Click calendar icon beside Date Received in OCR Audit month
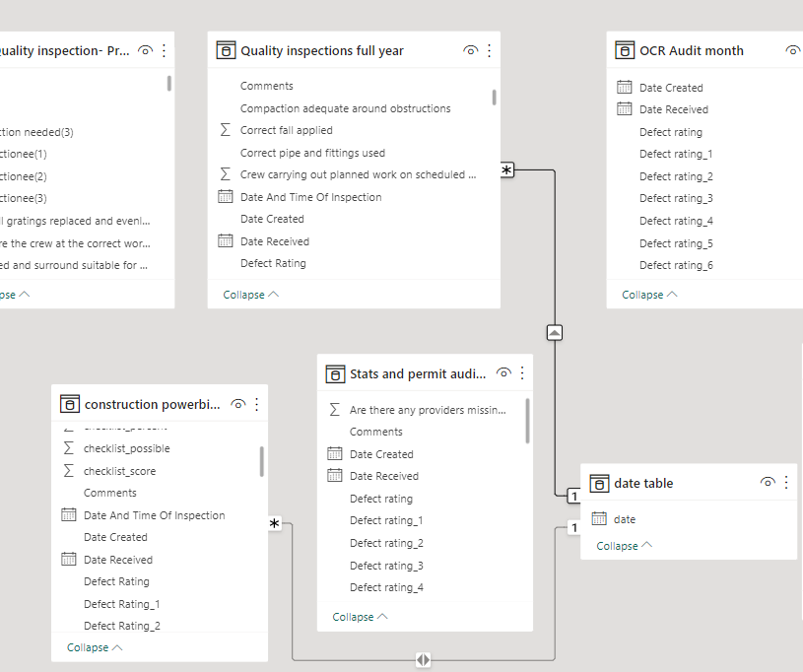803x672 pixels. click(625, 109)
